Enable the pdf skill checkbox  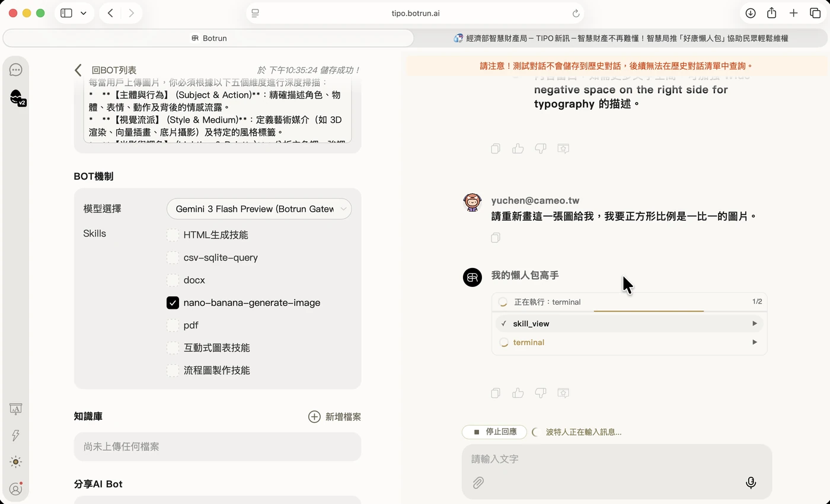[173, 326]
